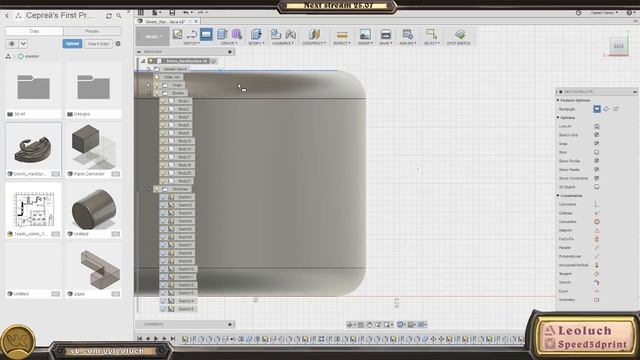The width and height of the screenshot is (640, 360).
Task: Click the Insert image icon in INSERT group
Action: (x=365, y=34)
